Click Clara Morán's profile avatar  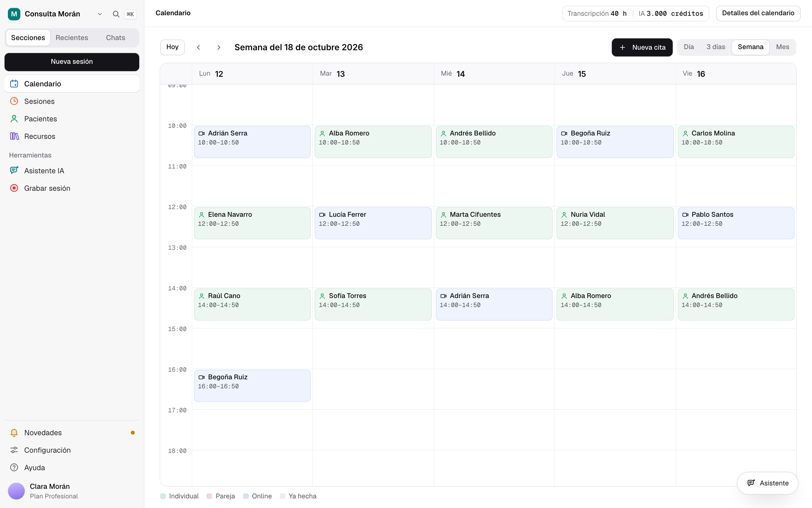pos(16,491)
